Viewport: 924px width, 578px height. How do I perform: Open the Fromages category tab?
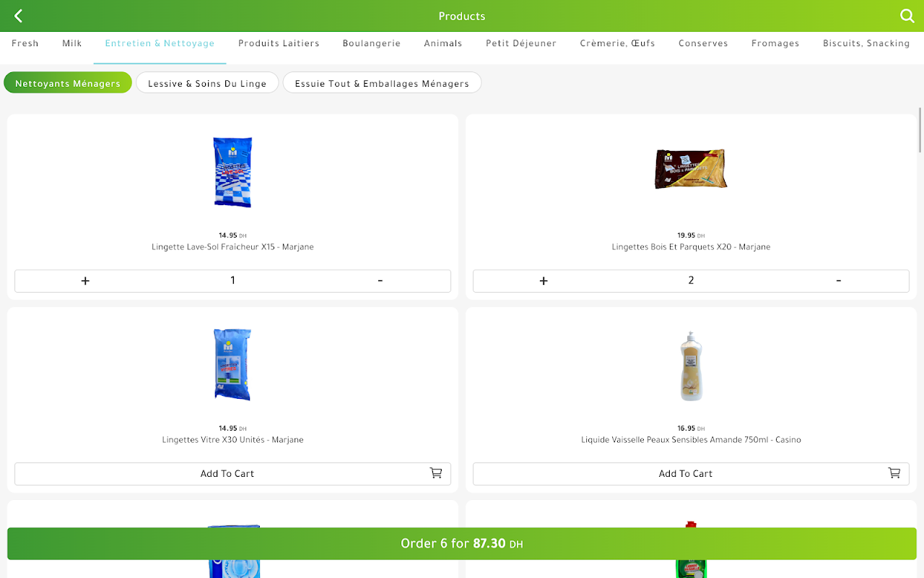pos(775,43)
